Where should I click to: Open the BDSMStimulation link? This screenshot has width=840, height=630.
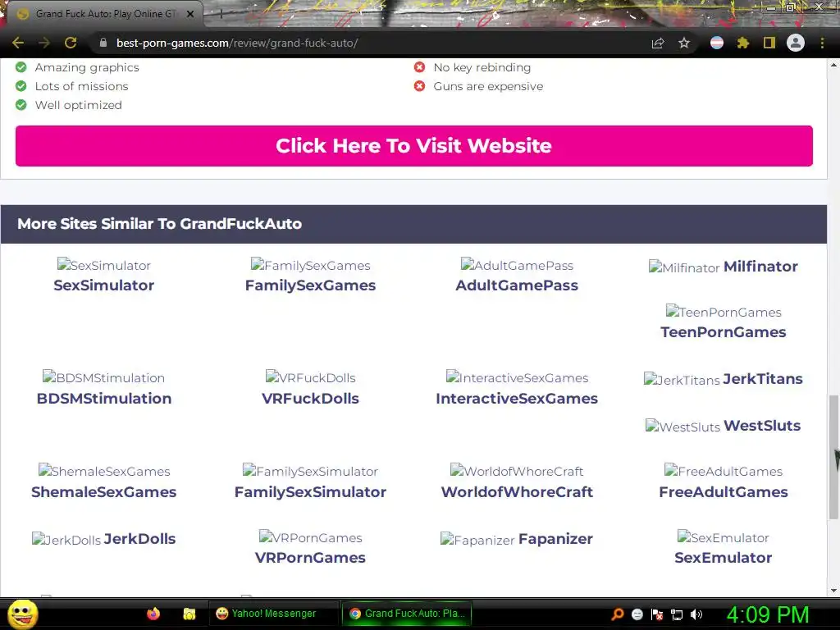point(104,399)
